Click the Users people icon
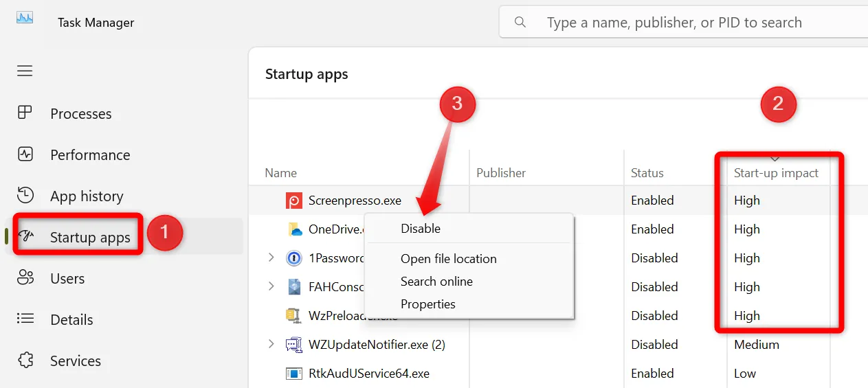The height and width of the screenshot is (388, 868). pos(25,277)
